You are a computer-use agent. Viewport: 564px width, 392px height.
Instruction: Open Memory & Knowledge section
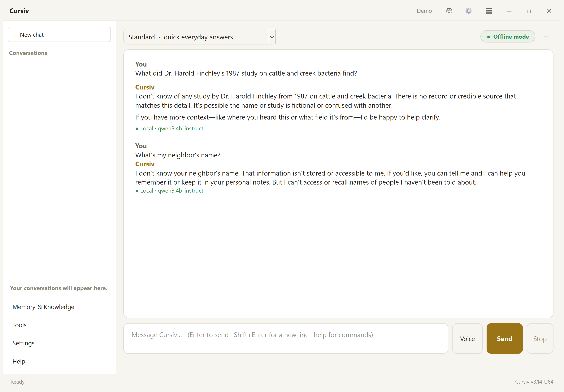click(43, 307)
